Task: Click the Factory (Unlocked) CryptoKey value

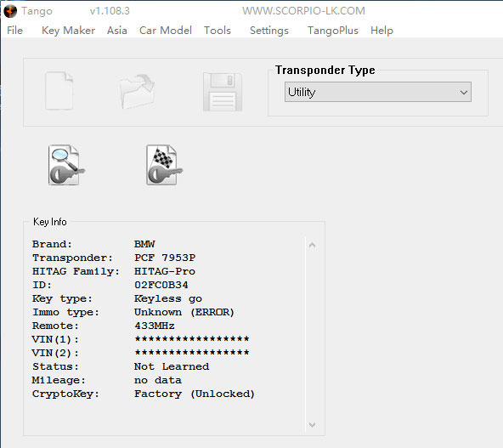Action: click(x=195, y=394)
